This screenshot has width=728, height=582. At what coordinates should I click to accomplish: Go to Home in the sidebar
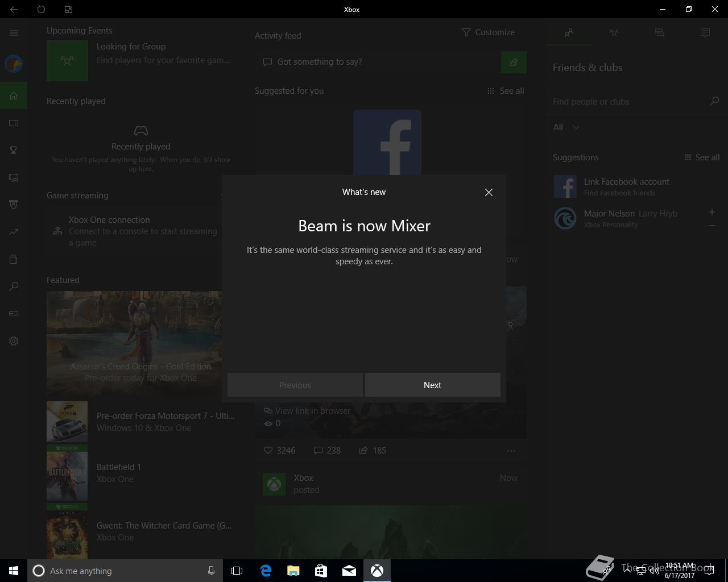(x=14, y=95)
